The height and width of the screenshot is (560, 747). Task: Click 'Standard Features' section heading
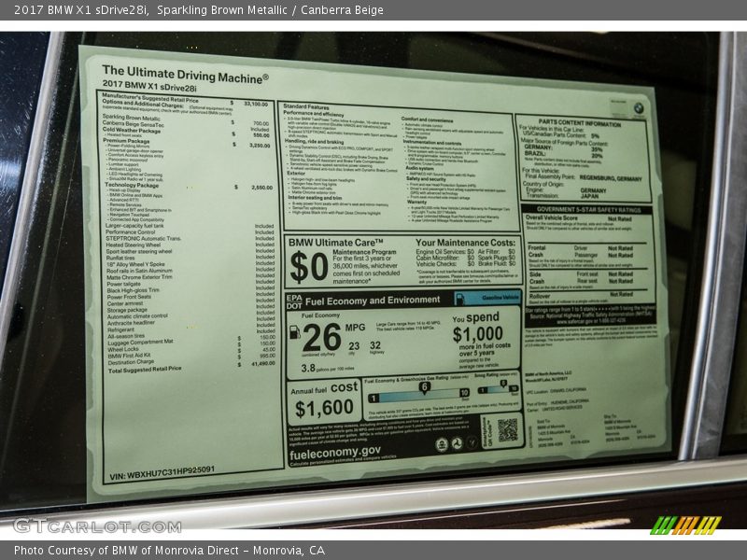pyautogui.click(x=306, y=106)
